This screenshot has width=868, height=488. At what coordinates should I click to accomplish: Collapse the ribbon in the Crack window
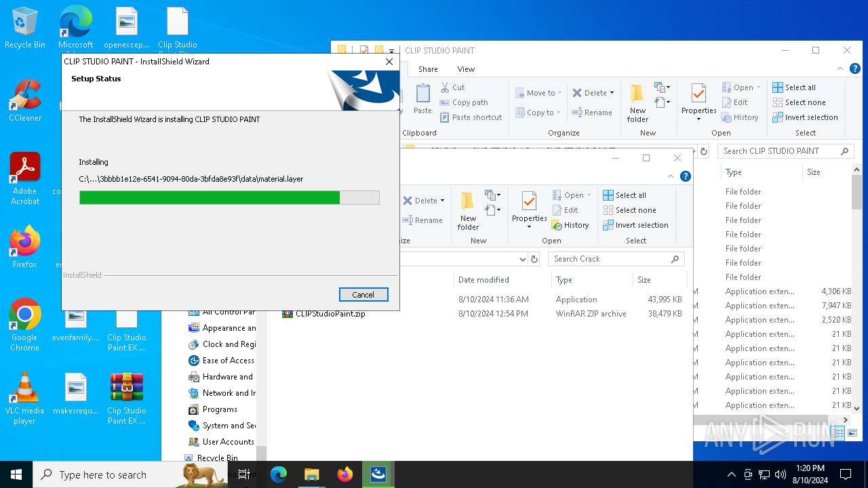[672, 176]
